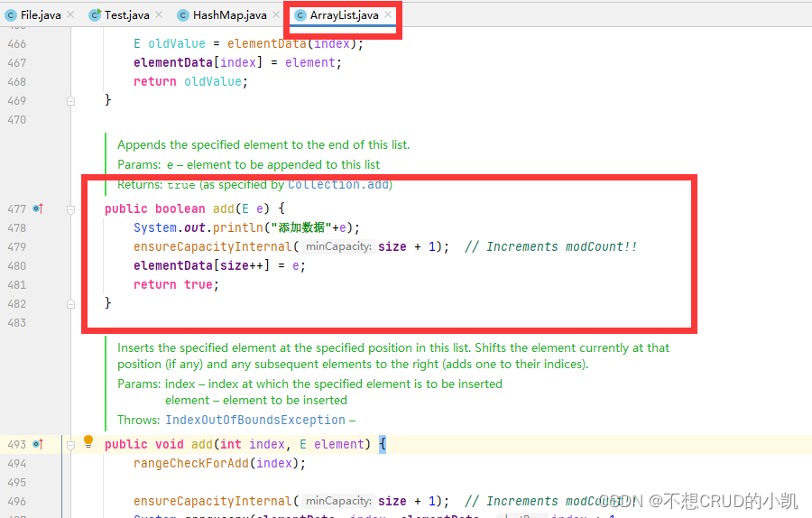
Task: Click 'element – element to be inserted' doc line
Action: pos(256,400)
